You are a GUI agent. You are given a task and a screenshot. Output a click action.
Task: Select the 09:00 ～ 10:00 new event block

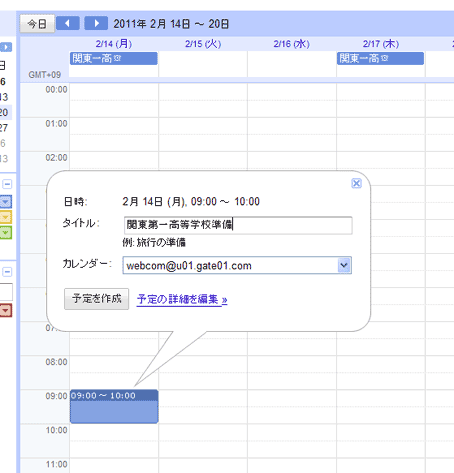(114, 406)
